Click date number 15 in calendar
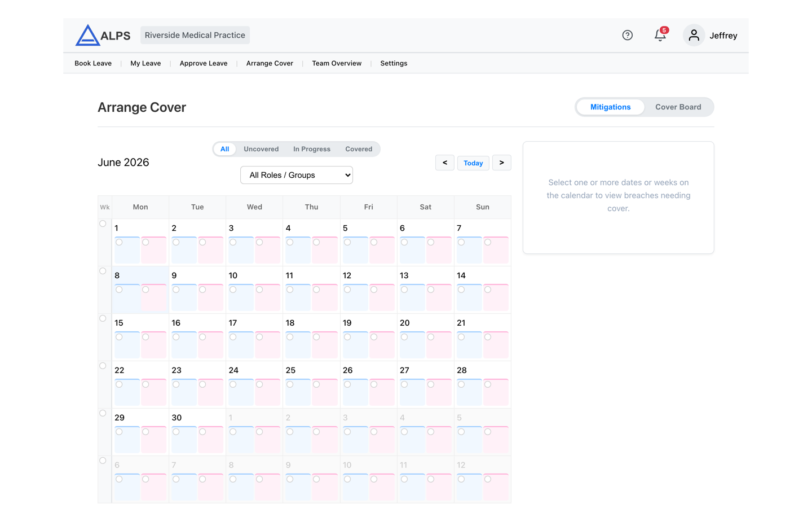Viewport: 812px width, 508px height. (x=119, y=323)
